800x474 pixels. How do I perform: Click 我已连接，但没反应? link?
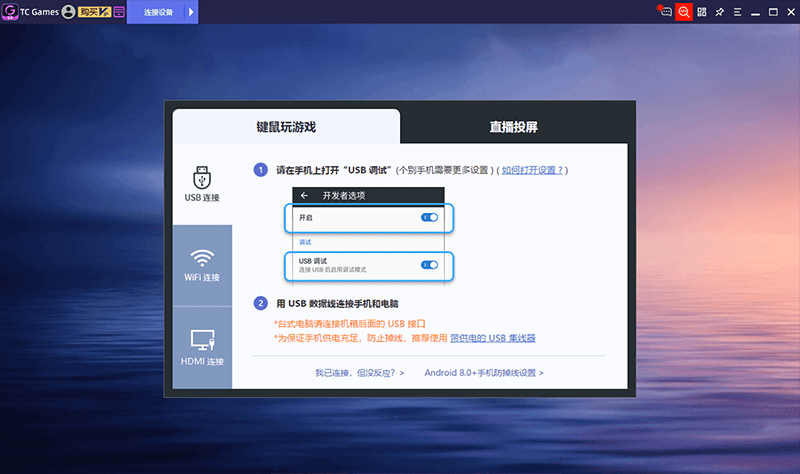click(x=360, y=373)
